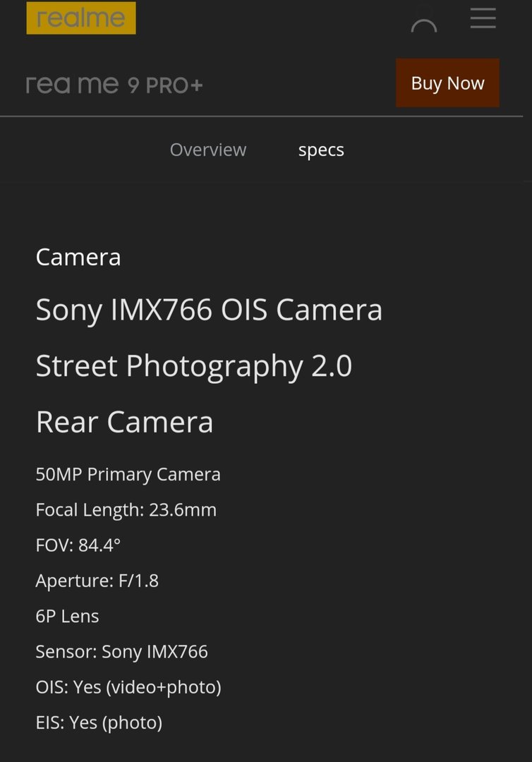Tap the loading circle icon in header
The image size is (532, 762).
[424, 27]
